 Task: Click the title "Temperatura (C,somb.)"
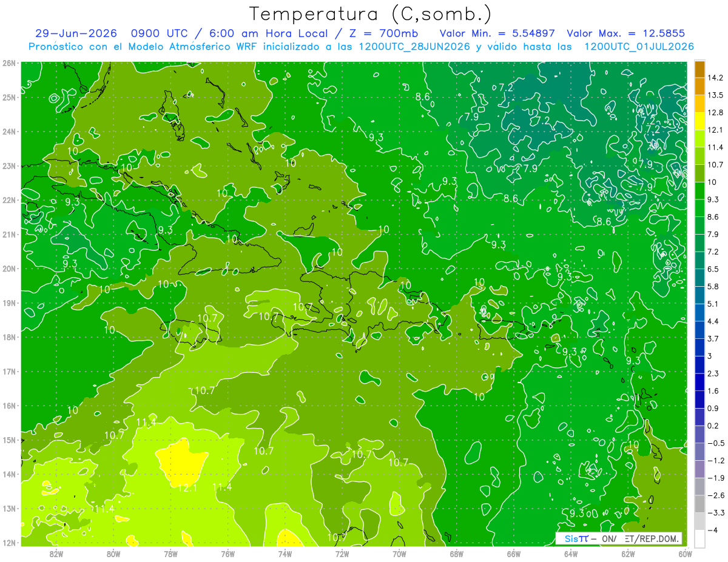coord(370,14)
